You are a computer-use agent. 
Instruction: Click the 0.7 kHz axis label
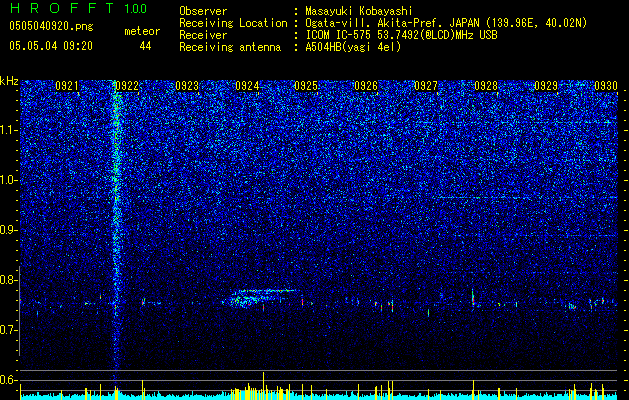click(9, 330)
